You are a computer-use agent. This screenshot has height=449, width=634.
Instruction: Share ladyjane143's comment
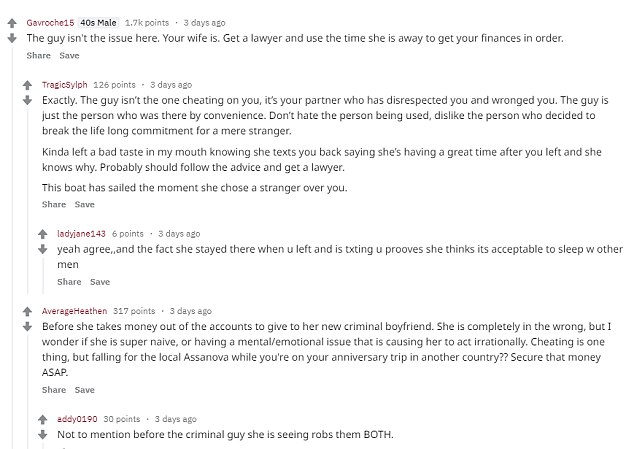(x=69, y=282)
